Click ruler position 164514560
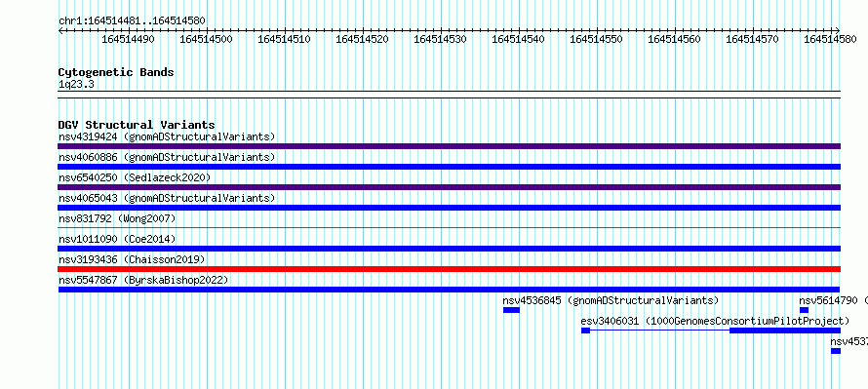 675,39
